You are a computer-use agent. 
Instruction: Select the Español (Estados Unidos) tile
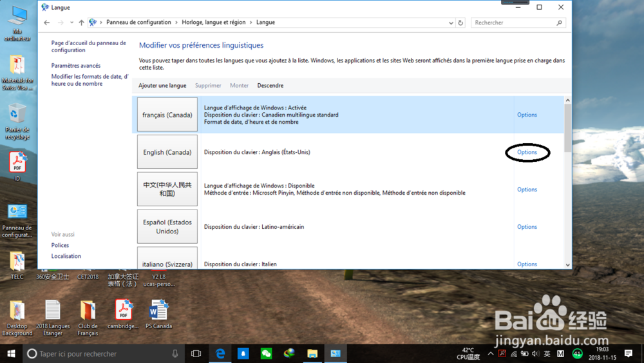coord(167,226)
